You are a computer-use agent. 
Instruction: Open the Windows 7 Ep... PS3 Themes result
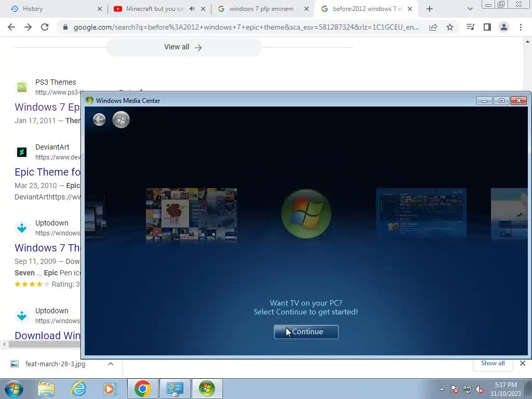pos(47,107)
